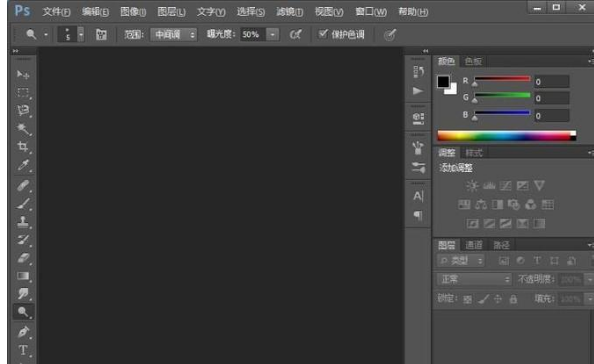Toggle the 保护色调 checkbox
594x364 pixels.
322,34
